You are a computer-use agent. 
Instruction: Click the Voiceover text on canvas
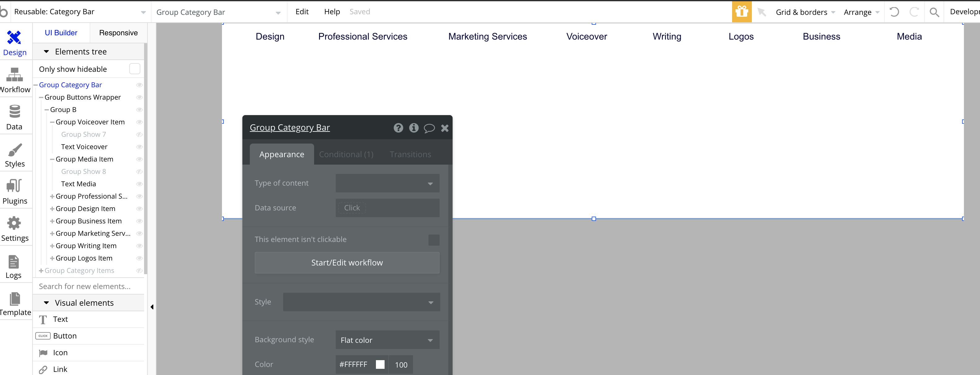[x=586, y=37]
